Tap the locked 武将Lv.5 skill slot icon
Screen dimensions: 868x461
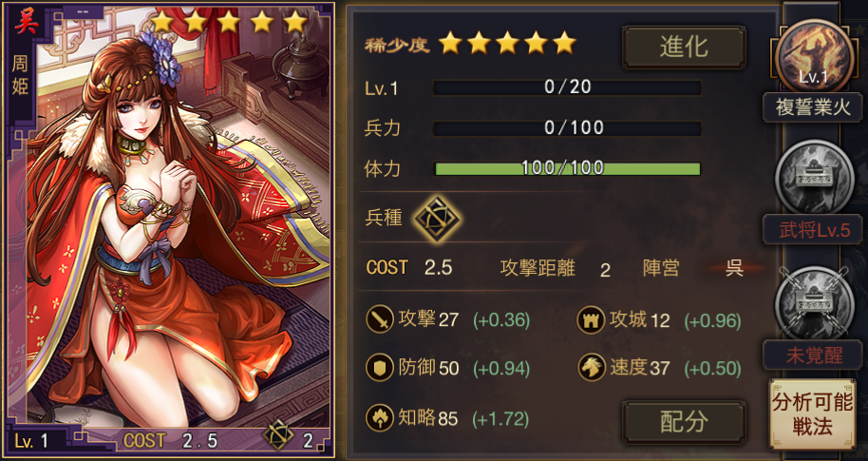[813, 178]
